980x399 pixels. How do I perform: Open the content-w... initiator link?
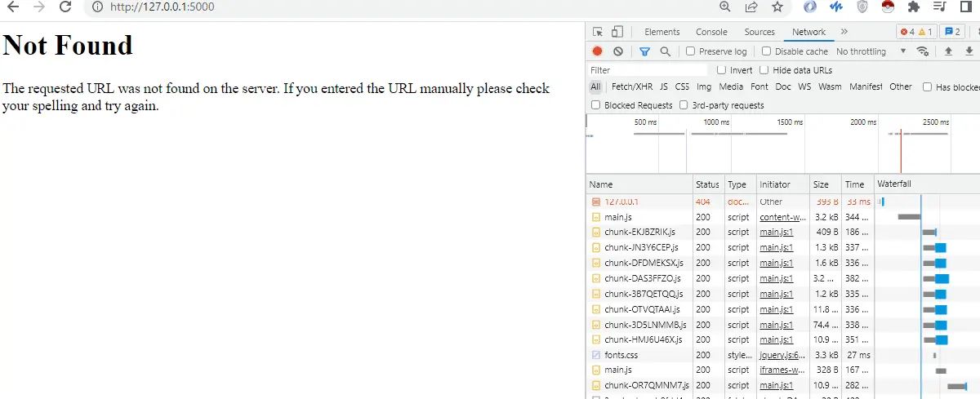point(782,217)
